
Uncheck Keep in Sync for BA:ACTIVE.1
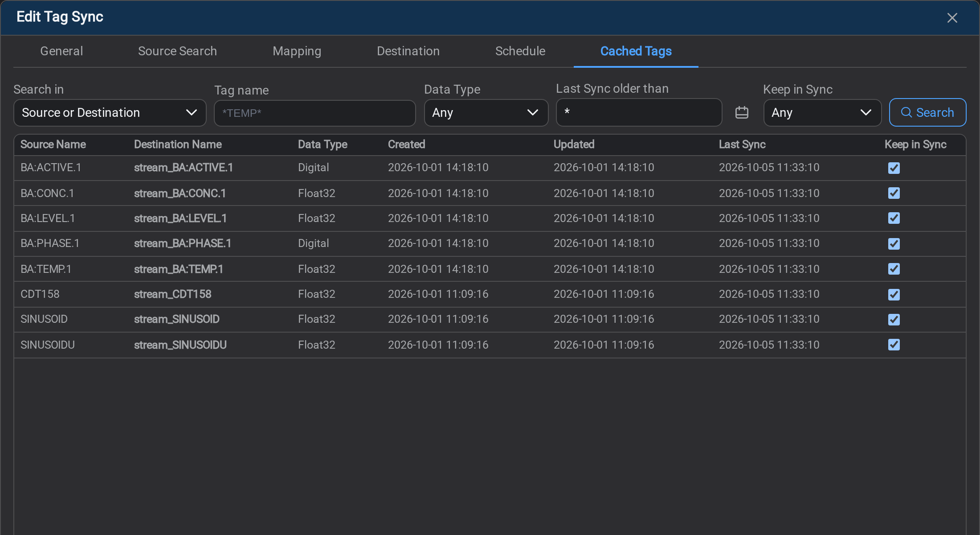894,168
